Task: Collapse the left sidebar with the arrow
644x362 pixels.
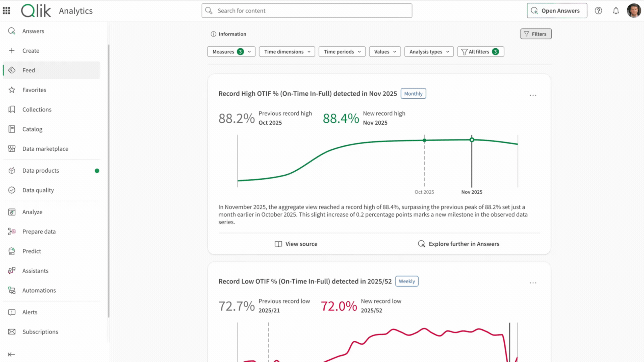Action: tap(11, 354)
